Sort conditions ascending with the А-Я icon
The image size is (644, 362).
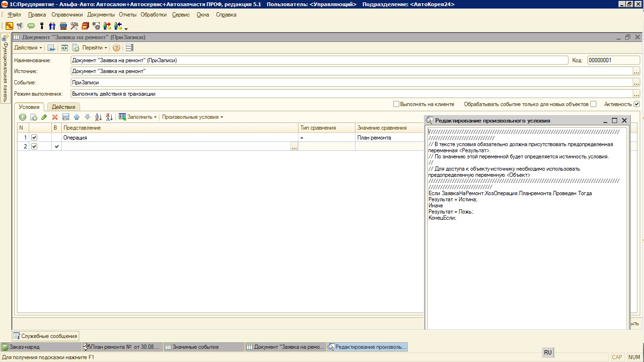pyautogui.click(x=98, y=117)
